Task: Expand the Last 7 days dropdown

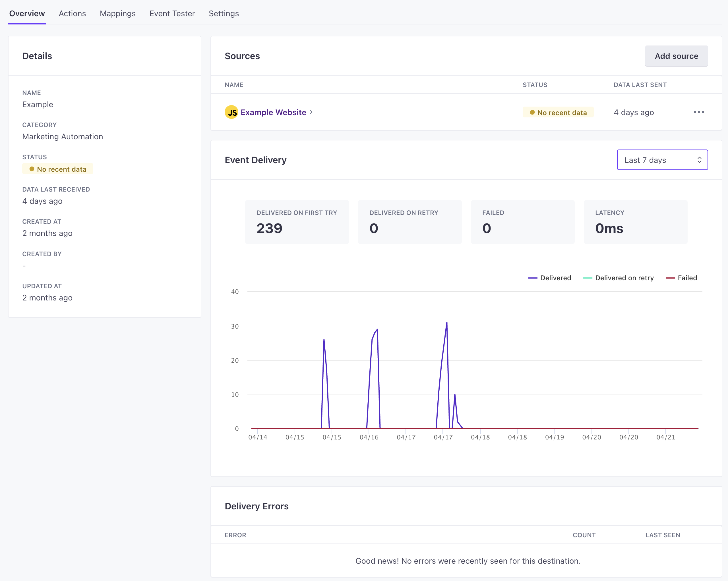Action: click(662, 160)
